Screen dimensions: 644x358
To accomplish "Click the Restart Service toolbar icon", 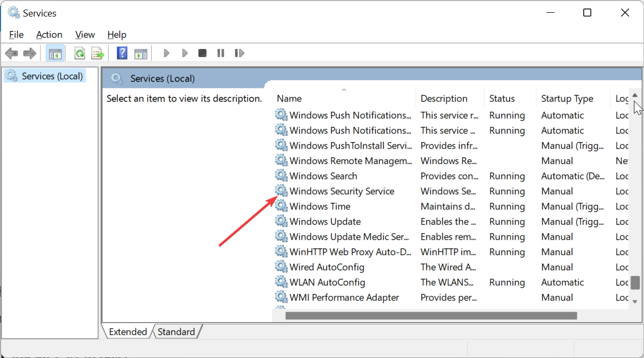I will point(239,53).
